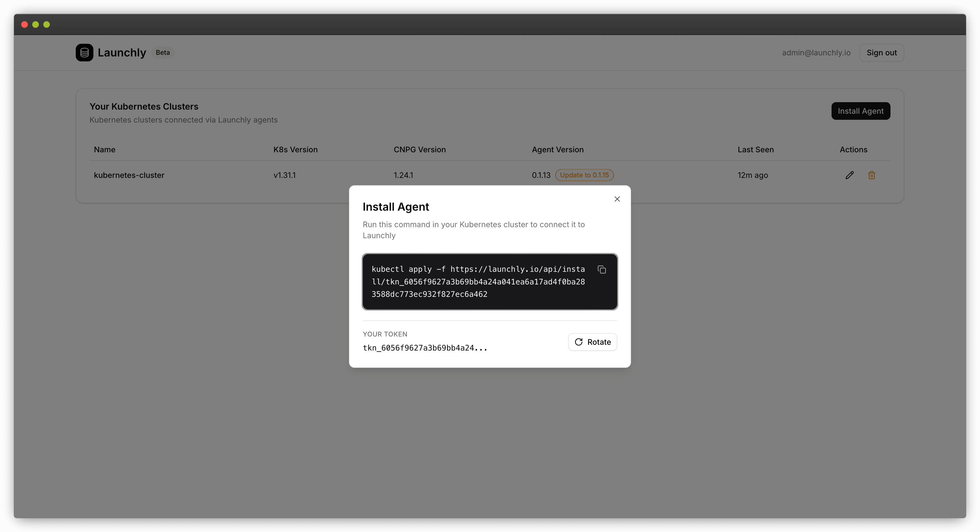Select the kubernetes-cluster name
Viewport: 980px width, 532px height.
click(x=129, y=175)
